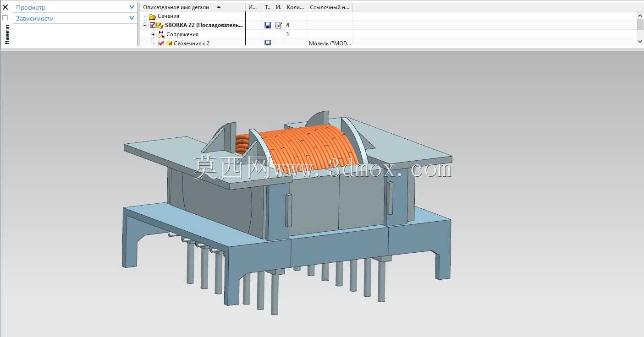This screenshot has width=644, height=337.
Task: Expand the Сопряжения node
Action: pos(154,34)
